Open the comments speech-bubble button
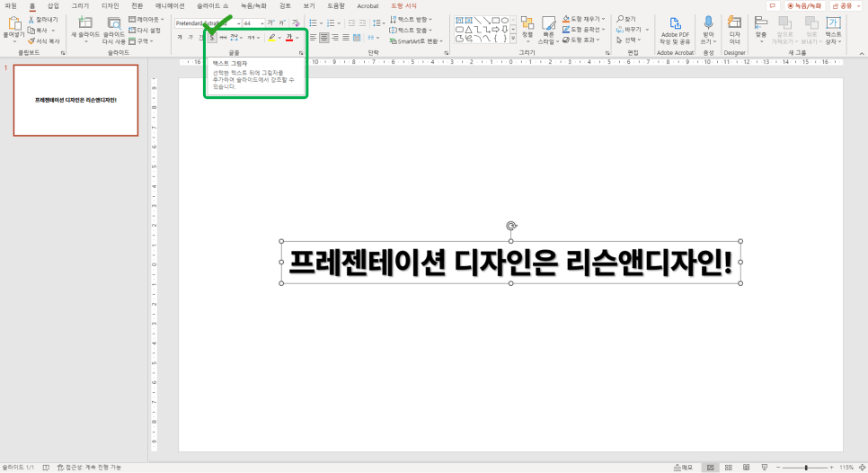The image size is (868, 473). pos(772,6)
